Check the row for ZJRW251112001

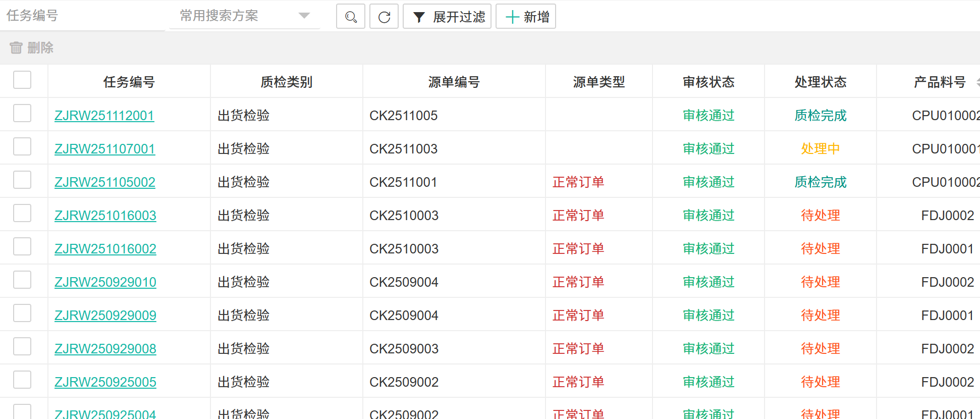[x=22, y=114]
